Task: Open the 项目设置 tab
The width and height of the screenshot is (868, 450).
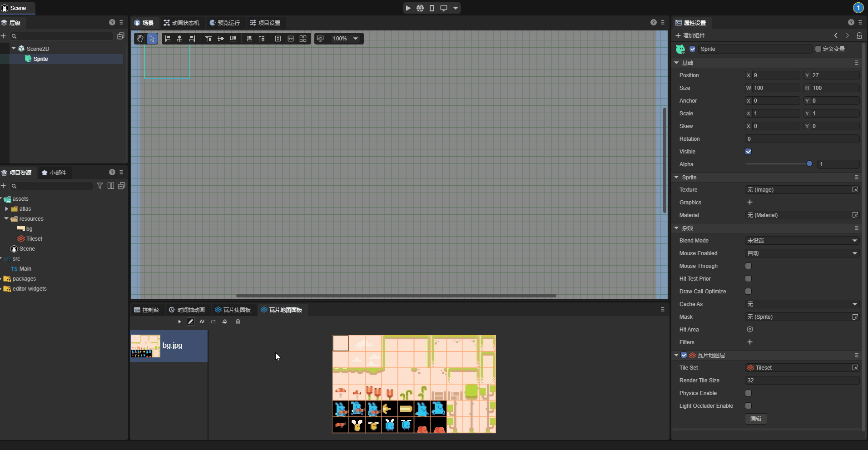Action: click(x=265, y=23)
